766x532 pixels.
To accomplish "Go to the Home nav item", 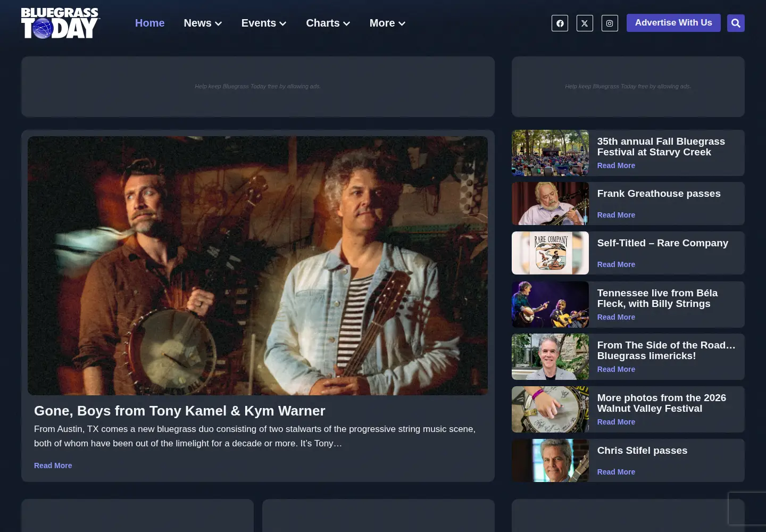I will point(149,23).
